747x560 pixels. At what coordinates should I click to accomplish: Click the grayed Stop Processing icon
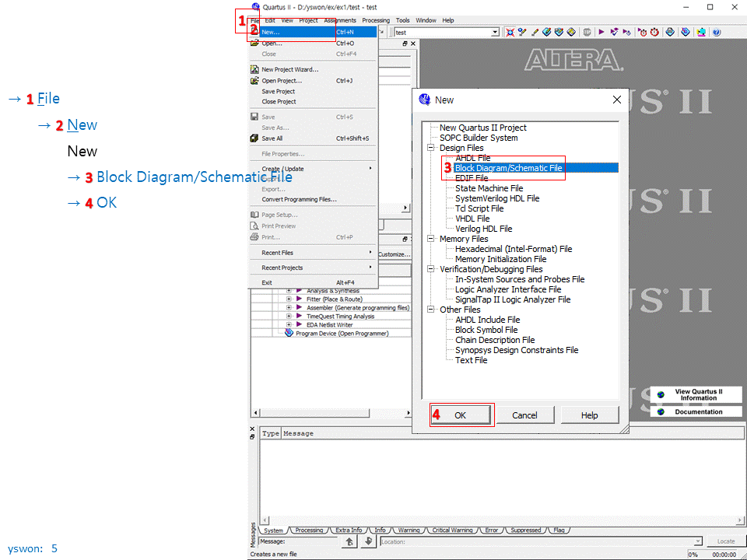click(x=587, y=32)
